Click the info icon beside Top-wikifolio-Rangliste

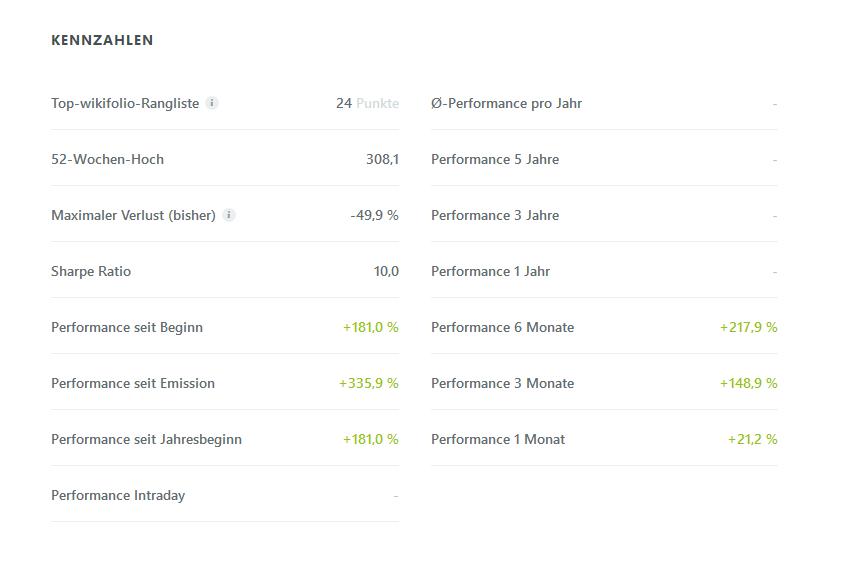pyautogui.click(x=212, y=103)
